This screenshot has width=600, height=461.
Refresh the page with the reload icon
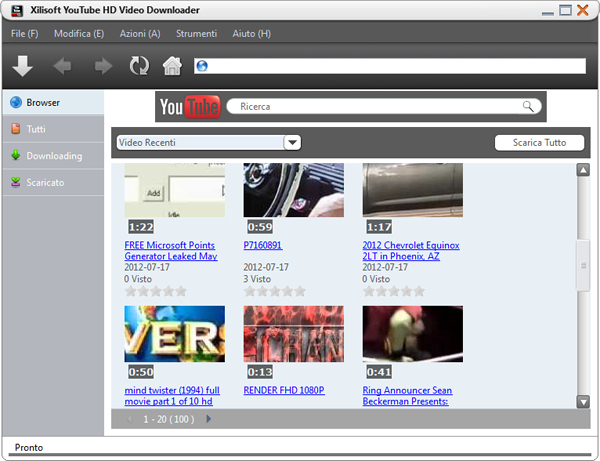click(139, 66)
